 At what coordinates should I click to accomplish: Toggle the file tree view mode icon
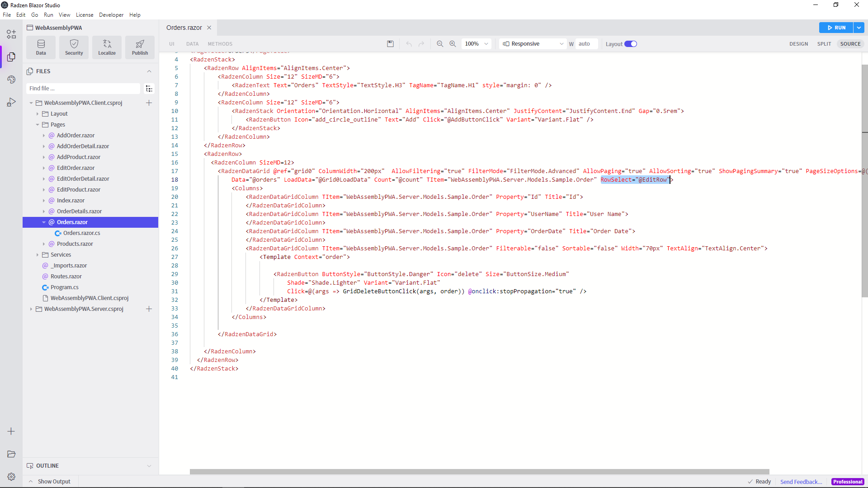pos(149,89)
